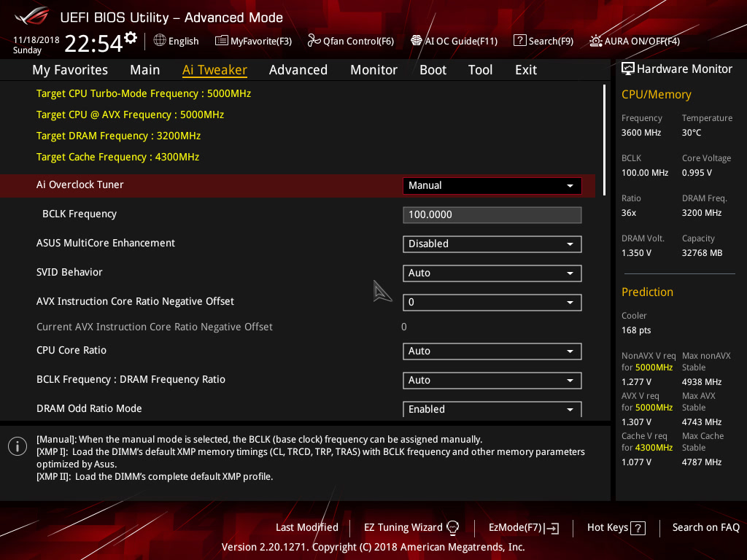The image size is (747, 560).
Task: Click MyFavorite(F3) label
Action: [x=261, y=41]
